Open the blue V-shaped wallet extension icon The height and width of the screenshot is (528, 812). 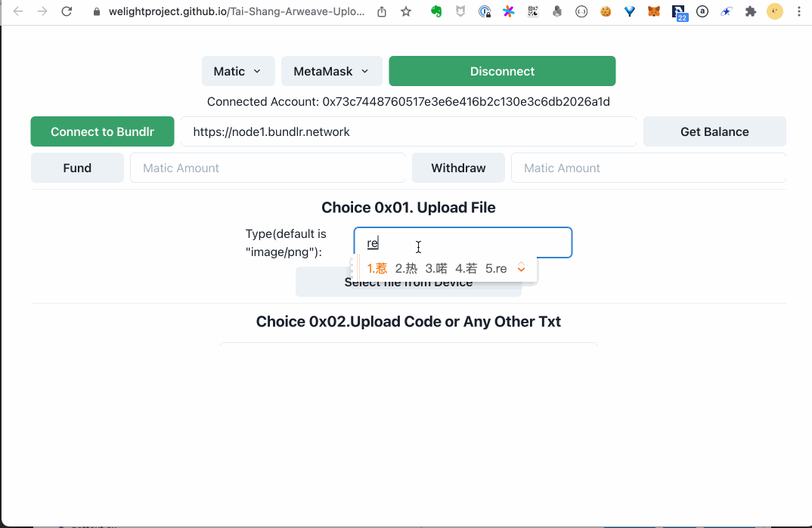click(x=630, y=11)
